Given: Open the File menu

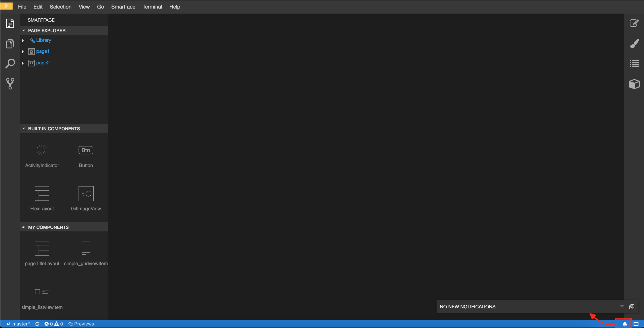Looking at the screenshot, I should pos(22,7).
